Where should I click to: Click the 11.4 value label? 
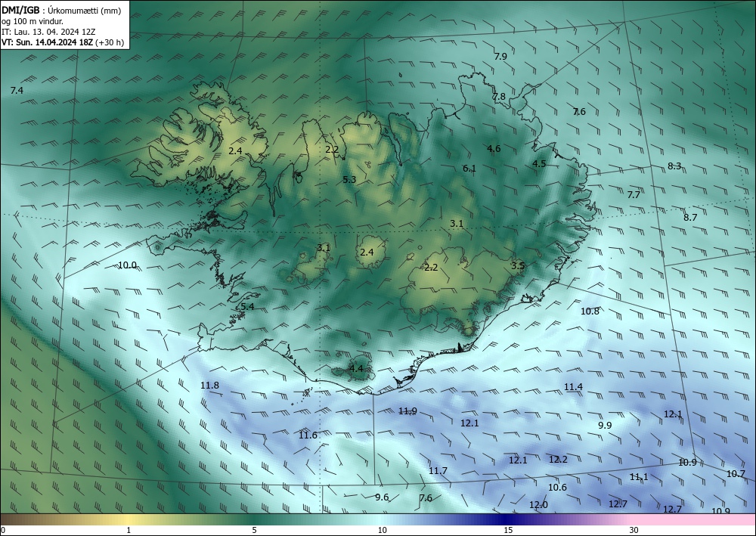(x=573, y=386)
